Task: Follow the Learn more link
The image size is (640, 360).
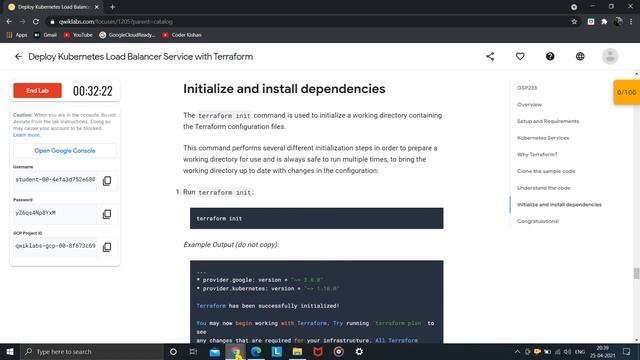Action: pyautogui.click(x=26, y=135)
